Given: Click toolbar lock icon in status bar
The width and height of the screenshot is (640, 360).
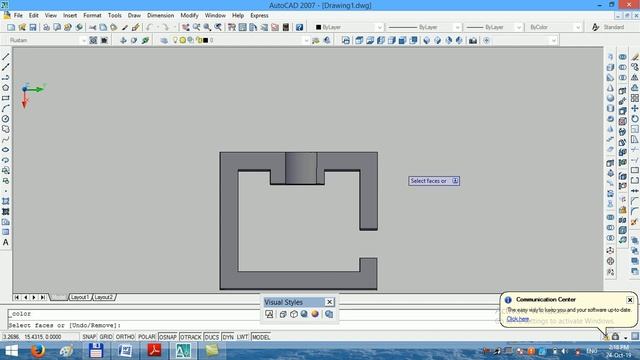Looking at the screenshot, I should pos(615,337).
